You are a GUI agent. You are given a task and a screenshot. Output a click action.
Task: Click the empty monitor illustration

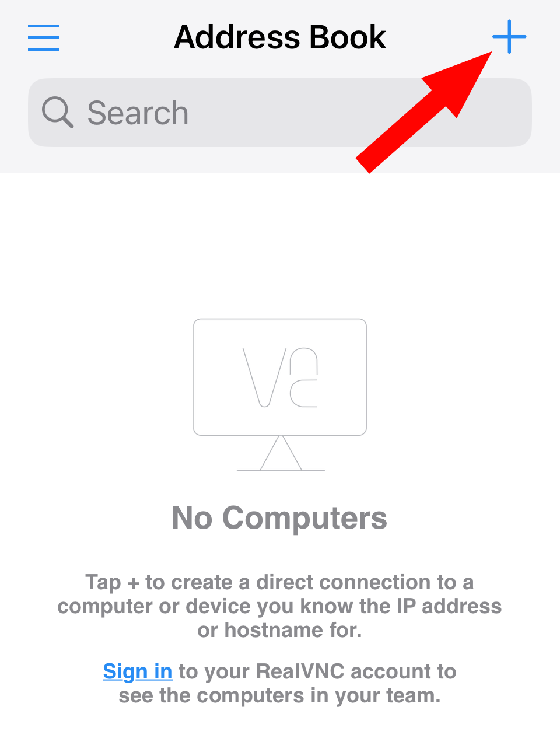(280, 394)
